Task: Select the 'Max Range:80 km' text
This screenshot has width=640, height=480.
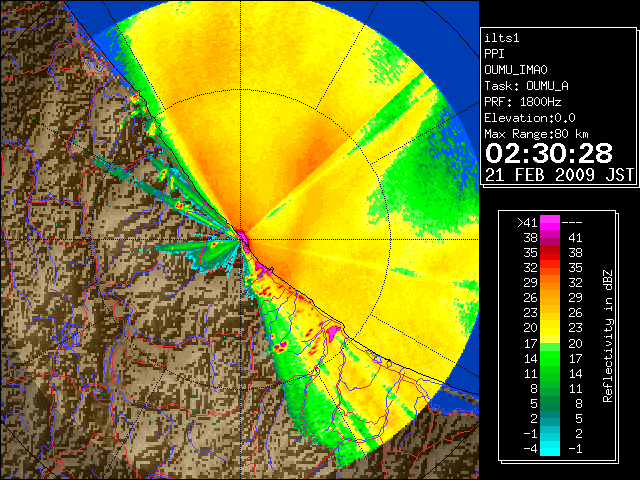Action: pyautogui.click(x=536, y=134)
